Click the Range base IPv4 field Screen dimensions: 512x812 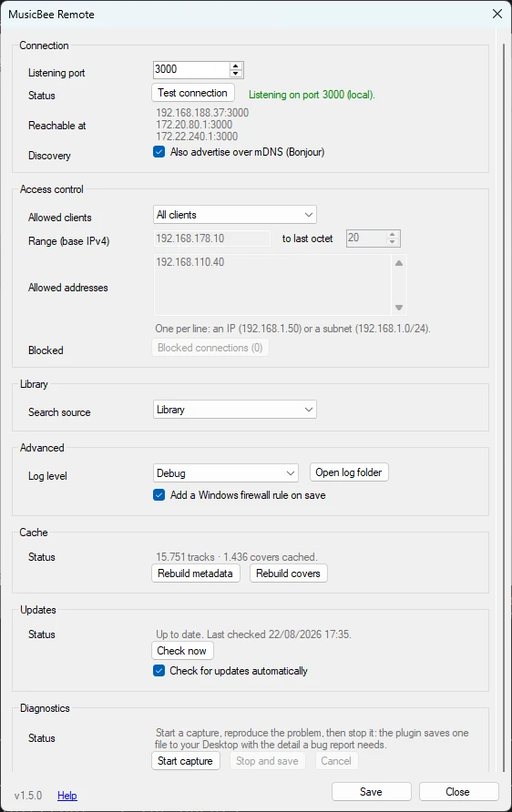[x=212, y=239]
